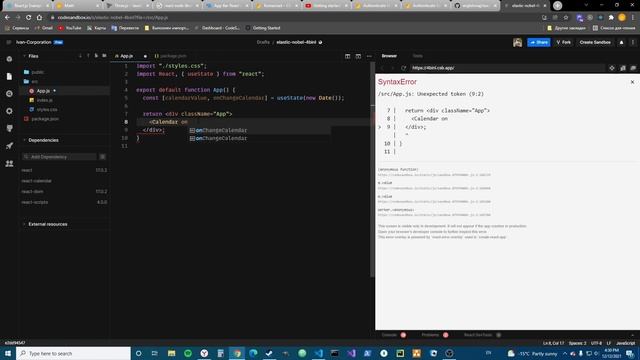This screenshot has width=640, height=360.
Task: Switch to the App.js editor tab
Action: pos(127,56)
